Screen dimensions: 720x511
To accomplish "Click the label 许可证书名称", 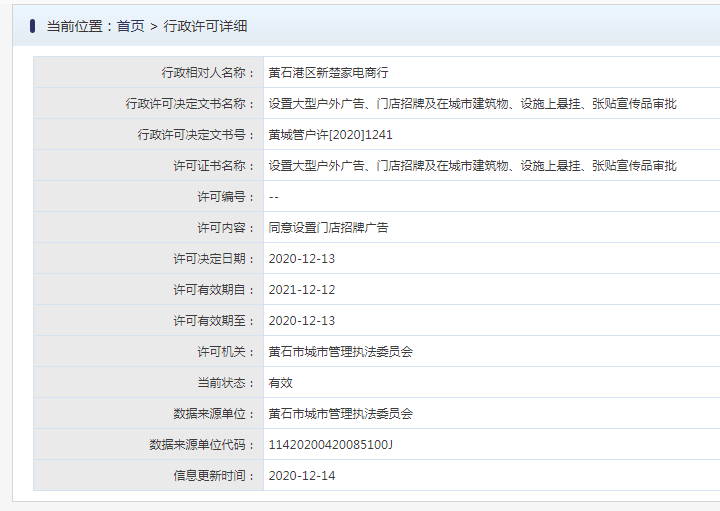I will [x=209, y=166].
